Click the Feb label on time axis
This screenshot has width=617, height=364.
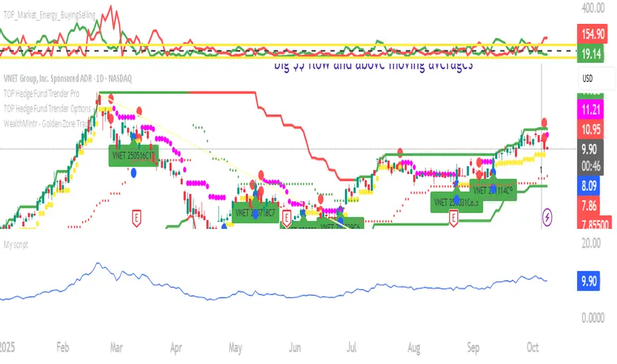(x=63, y=347)
